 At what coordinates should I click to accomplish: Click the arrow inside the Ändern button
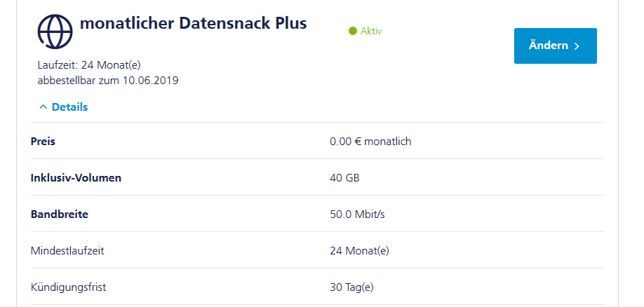click(x=577, y=46)
